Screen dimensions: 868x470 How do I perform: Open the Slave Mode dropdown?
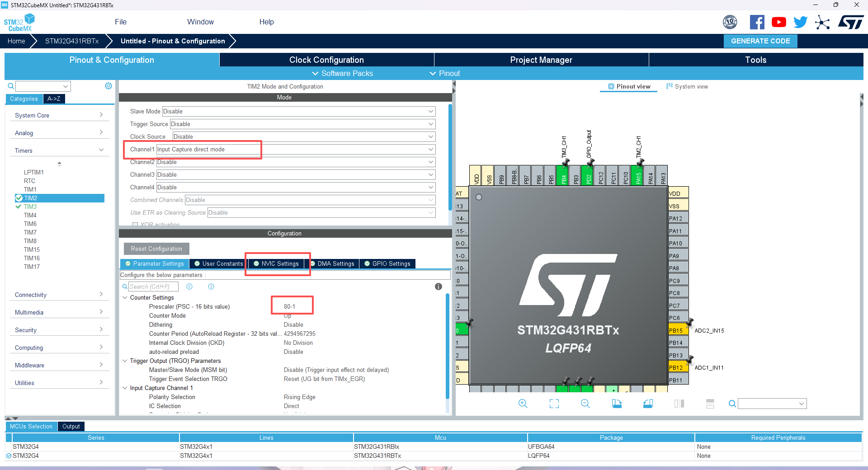tap(299, 111)
